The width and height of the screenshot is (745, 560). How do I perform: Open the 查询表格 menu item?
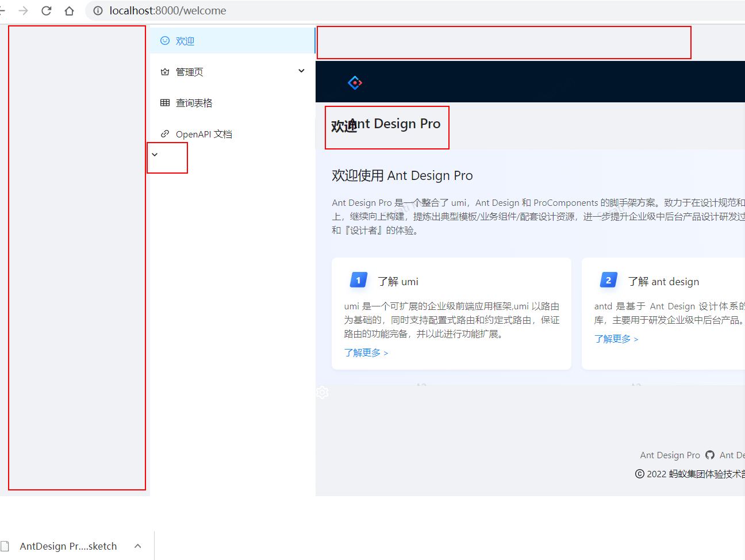tap(232, 103)
